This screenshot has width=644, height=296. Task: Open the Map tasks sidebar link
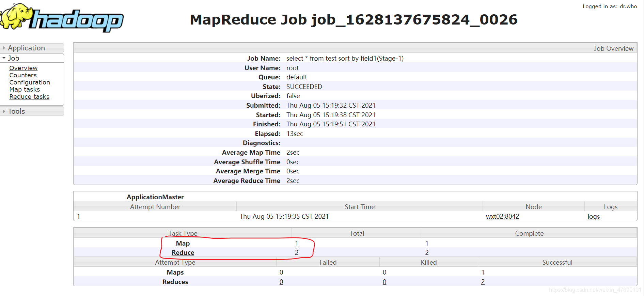(x=25, y=90)
